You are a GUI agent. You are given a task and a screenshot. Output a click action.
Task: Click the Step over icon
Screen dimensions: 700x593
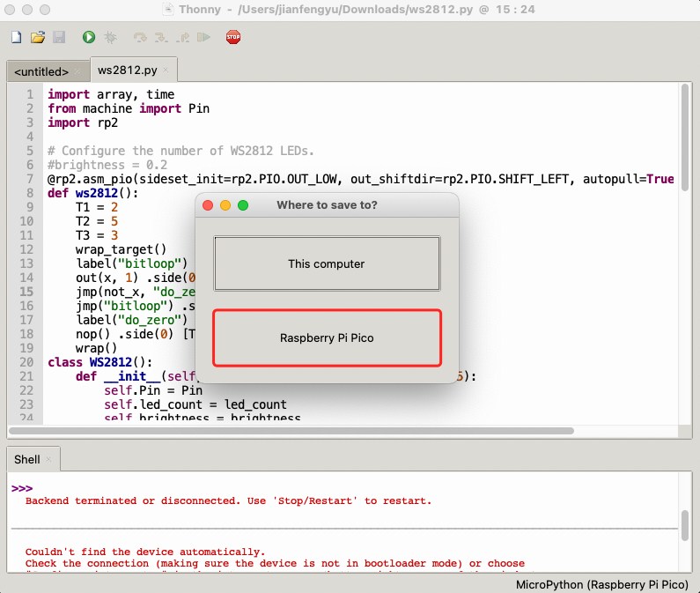(140, 37)
